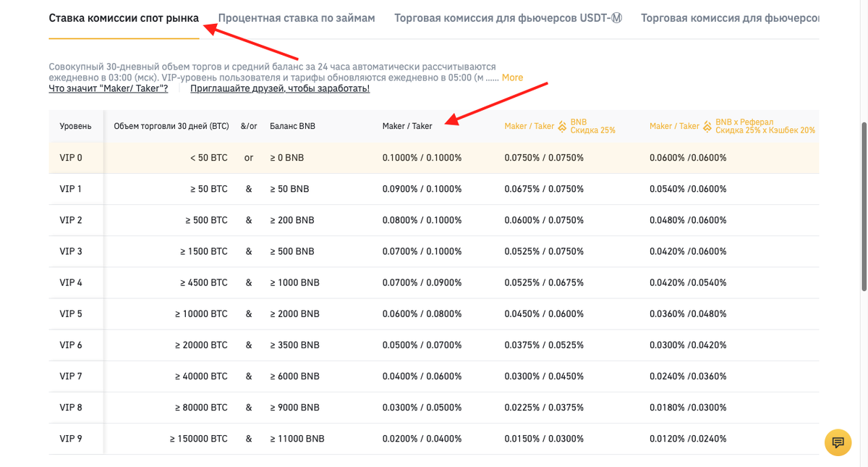Screen dimensions: 868x467
Task: Click the '≥ 10000 BTC' volume cell
Action: point(201,314)
